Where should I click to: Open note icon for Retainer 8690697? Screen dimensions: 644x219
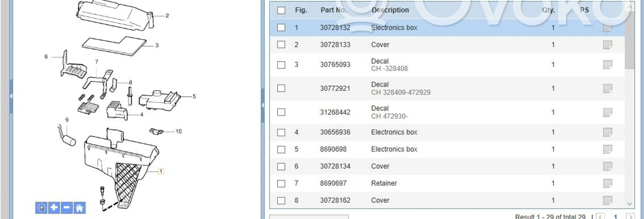click(608, 184)
